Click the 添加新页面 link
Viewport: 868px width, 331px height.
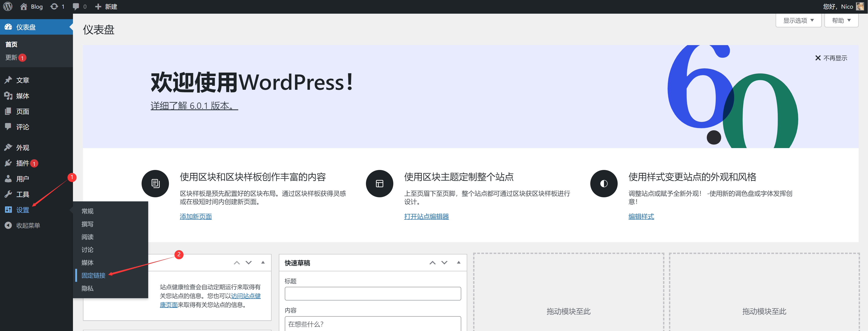[195, 216]
